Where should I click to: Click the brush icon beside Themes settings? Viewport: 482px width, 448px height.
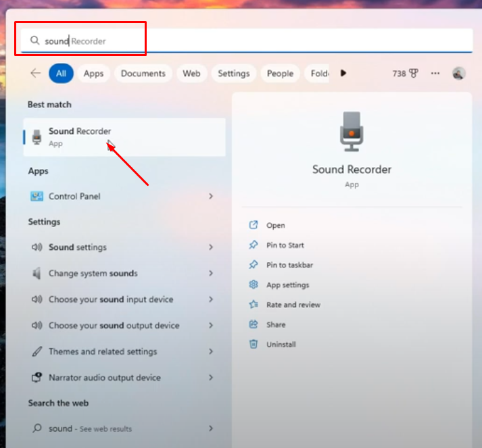37,351
